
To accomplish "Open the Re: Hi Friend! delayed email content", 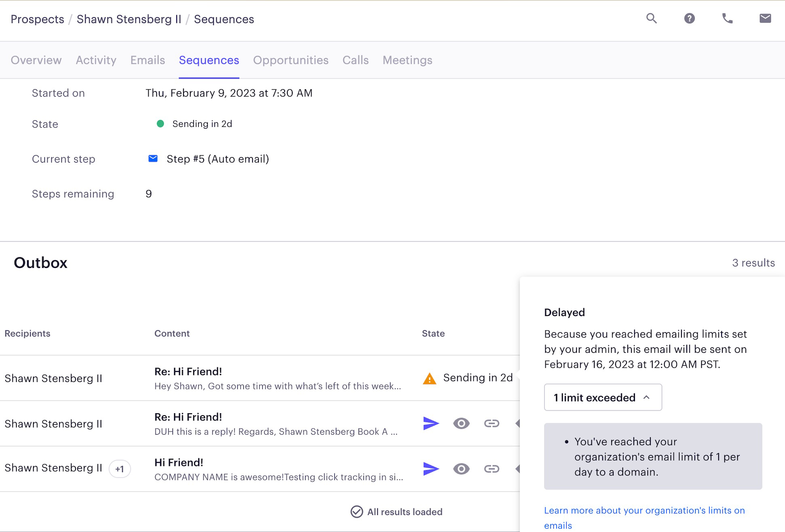I will pyautogui.click(x=188, y=371).
